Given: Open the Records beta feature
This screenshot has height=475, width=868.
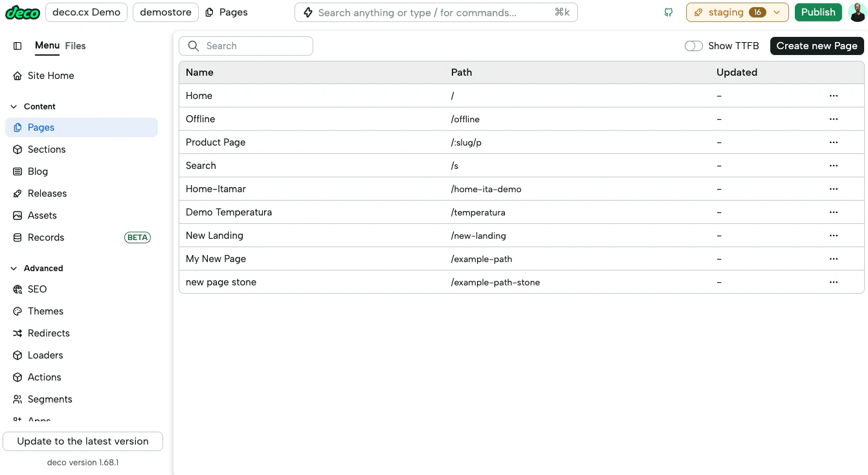Looking at the screenshot, I should (x=46, y=237).
